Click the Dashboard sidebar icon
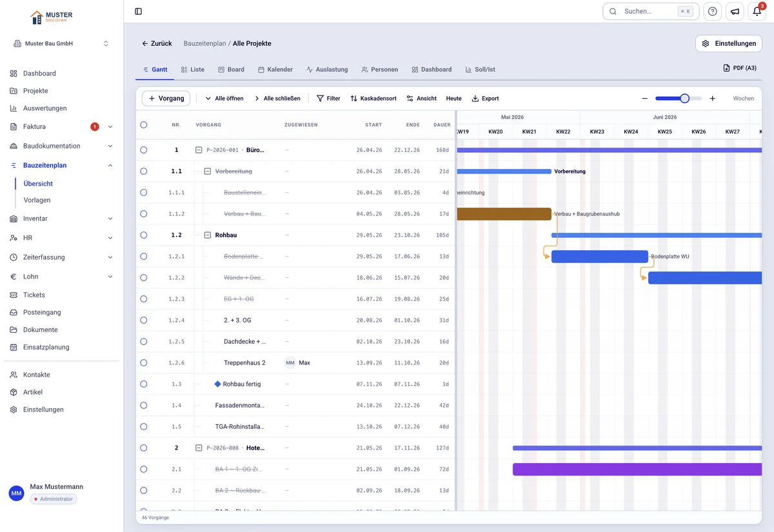This screenshot has width=774, height=532. pos(14,74)
